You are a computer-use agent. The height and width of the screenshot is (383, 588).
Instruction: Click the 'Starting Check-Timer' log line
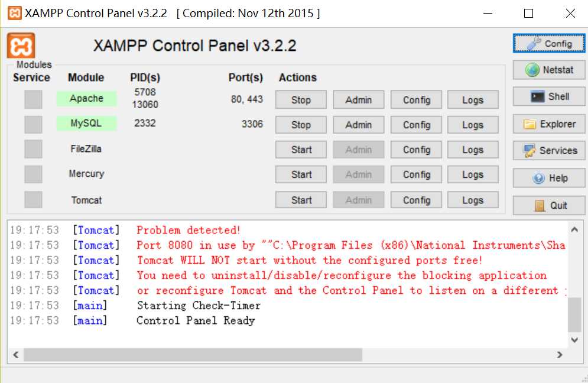point(199,306)
